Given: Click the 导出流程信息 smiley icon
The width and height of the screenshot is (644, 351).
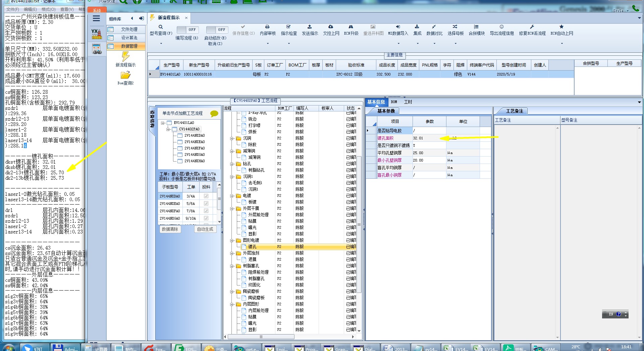Looking at the screenshot, I should (502, 27).
